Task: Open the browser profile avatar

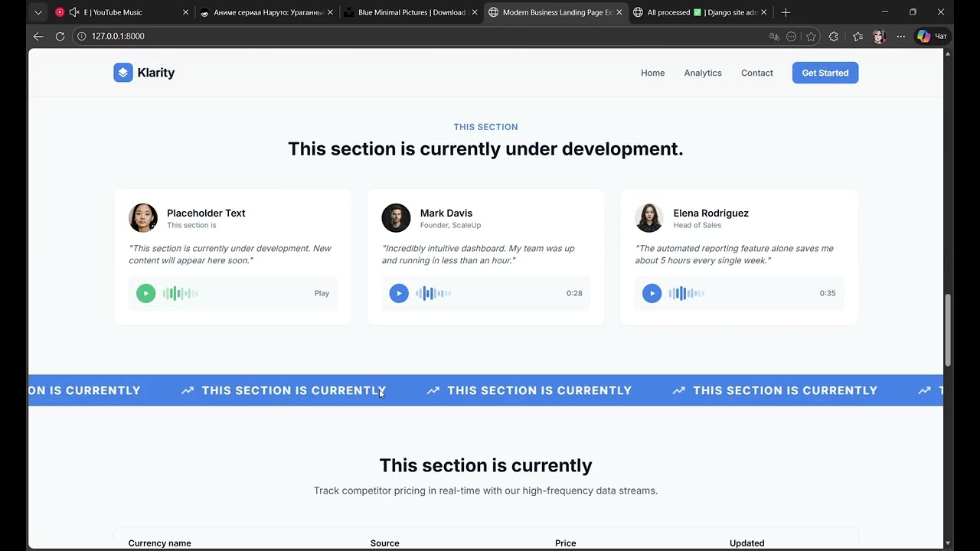Action: coord(879,36)
